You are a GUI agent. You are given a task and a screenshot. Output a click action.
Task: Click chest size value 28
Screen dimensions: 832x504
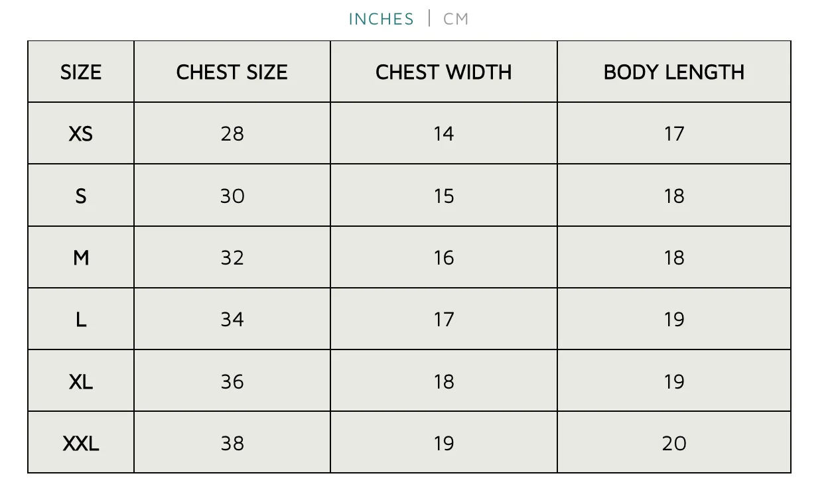pyautogui.click(x=232, y=134)
